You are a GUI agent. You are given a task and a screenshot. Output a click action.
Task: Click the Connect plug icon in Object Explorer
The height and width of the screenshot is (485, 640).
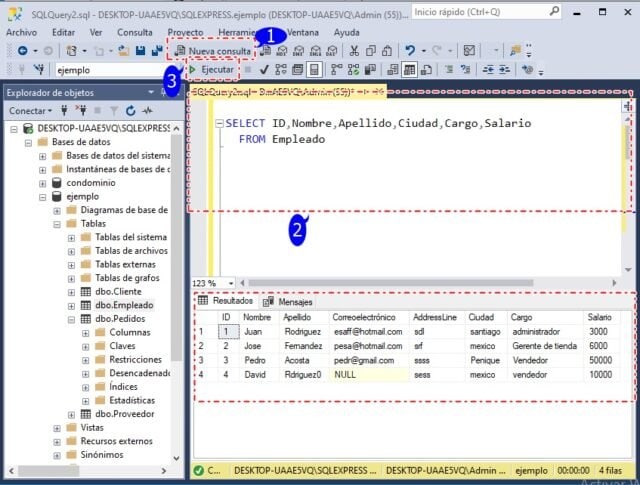click(64, 110)
